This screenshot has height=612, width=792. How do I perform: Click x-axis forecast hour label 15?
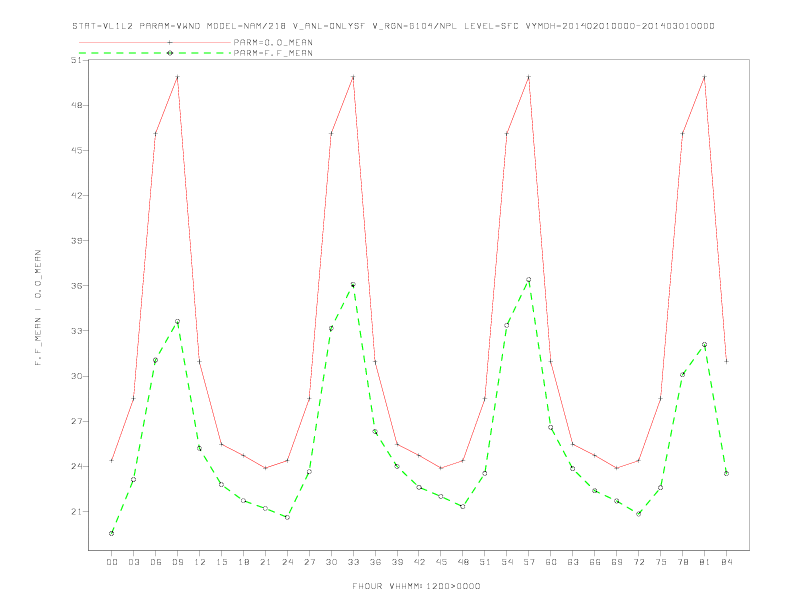(221, 562)
